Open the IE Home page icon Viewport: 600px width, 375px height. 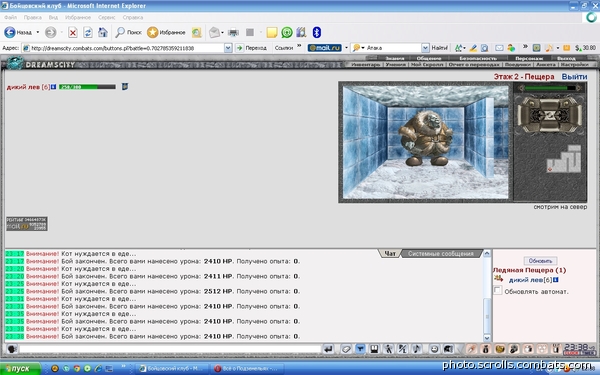103,33
